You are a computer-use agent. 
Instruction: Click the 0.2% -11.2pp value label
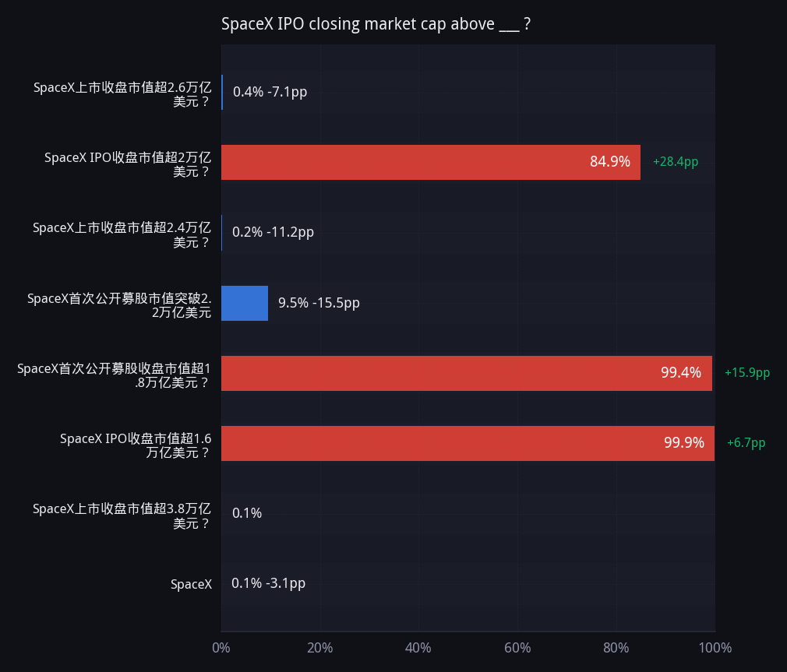273,232
